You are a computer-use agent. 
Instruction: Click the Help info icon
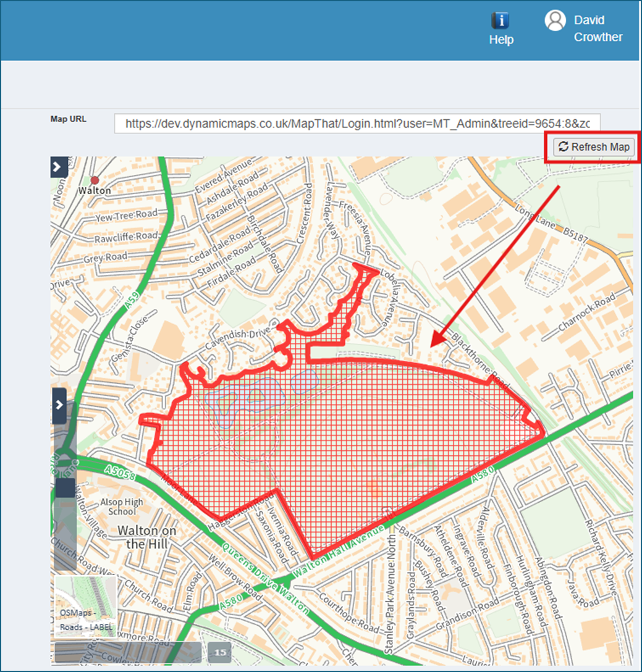(x=500, y=20)
